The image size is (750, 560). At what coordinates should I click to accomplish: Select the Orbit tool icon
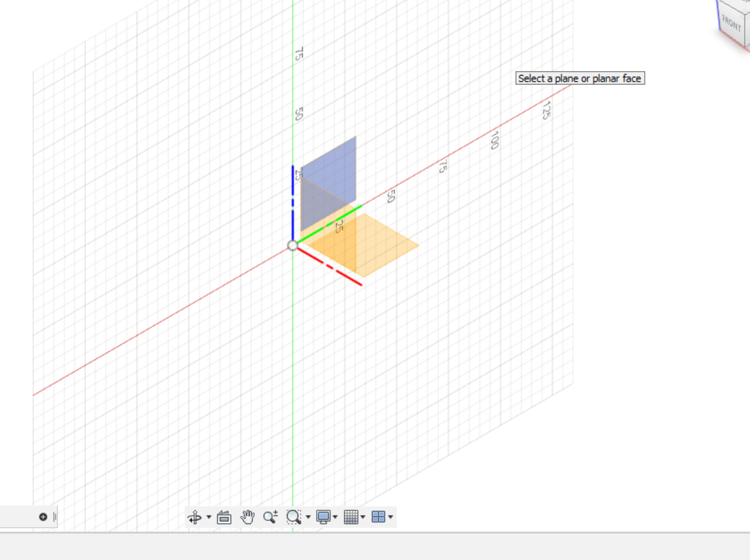point(194,517)
